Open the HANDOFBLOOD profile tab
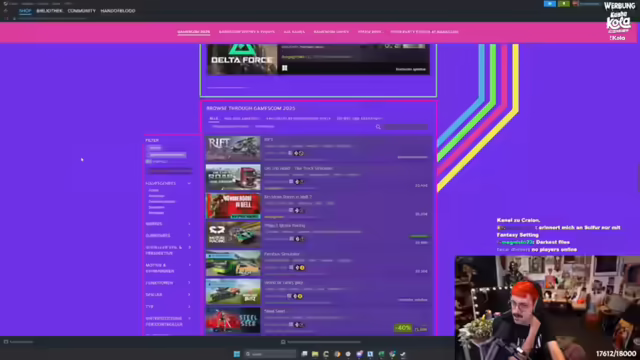 (118, 11)
